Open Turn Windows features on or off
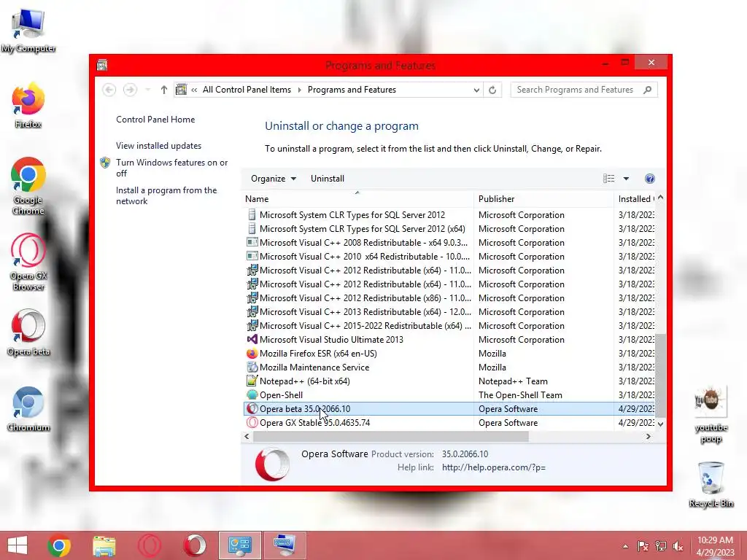This screenshot has height=560, width=747. point(172,168)
